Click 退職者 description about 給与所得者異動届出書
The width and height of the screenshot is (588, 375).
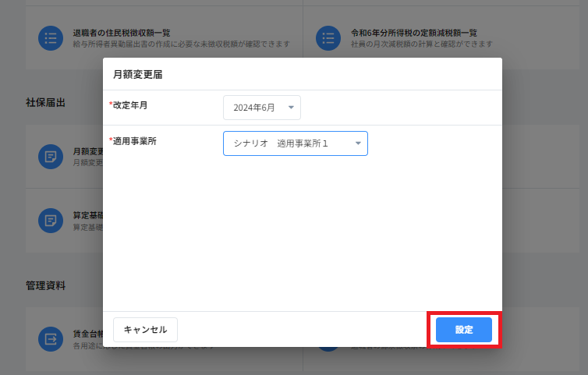(x=181, y=44)
